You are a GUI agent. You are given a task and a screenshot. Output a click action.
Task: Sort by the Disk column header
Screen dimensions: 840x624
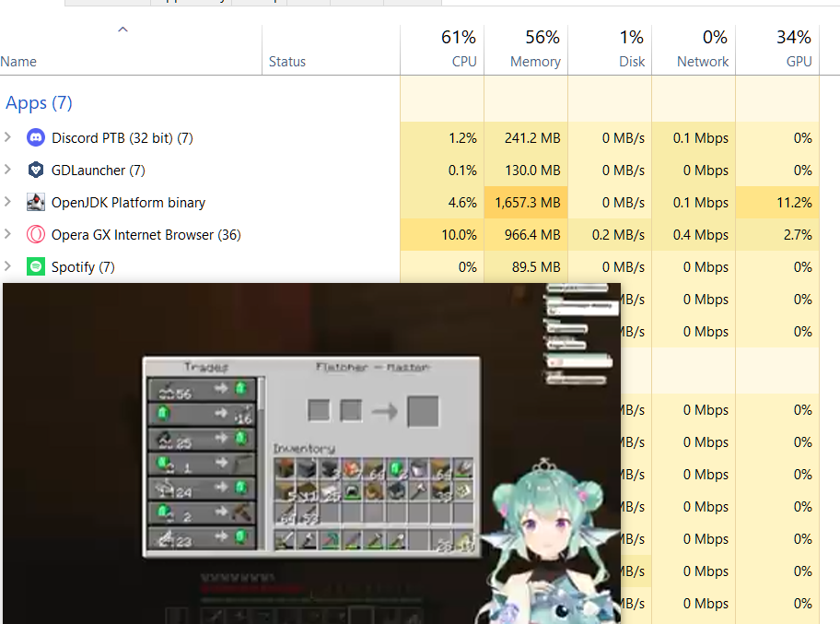(x=610, y=50)
